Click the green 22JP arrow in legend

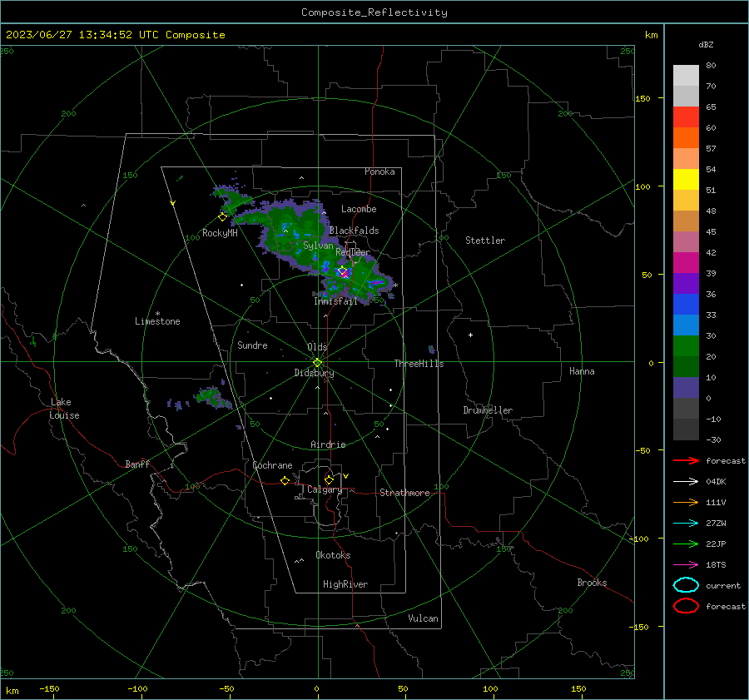[686, 544]
